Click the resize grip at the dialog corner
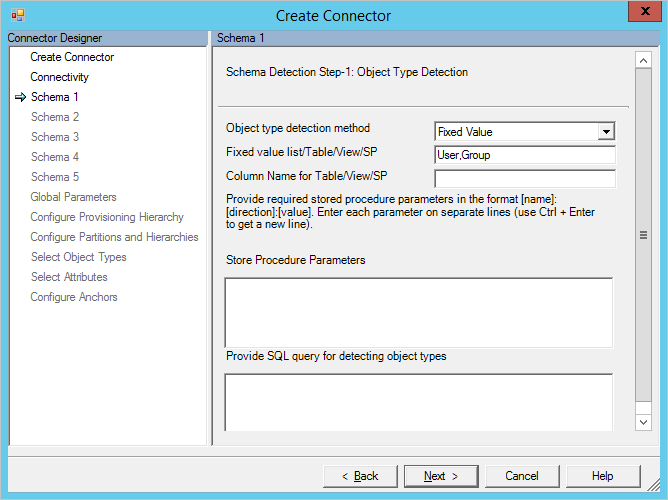The height and width of the screenshot is (500, 668). [654, 485]
